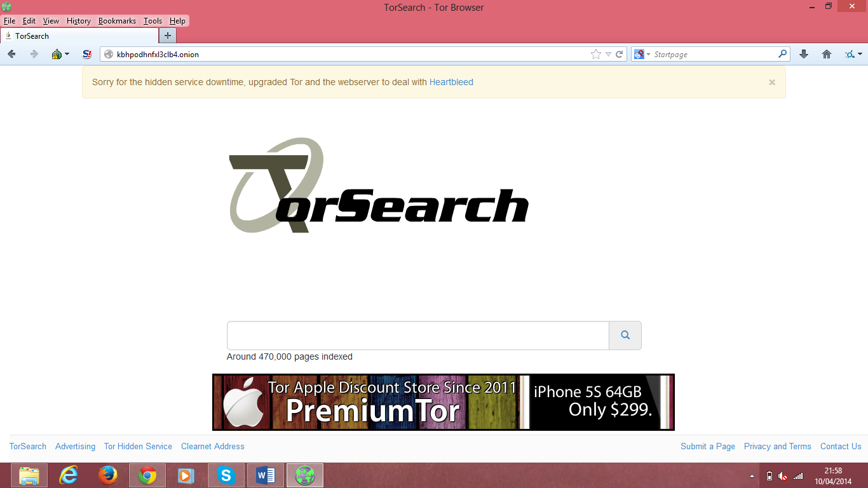Viewport: 868px width, 488px height.
Task: Navigate back with the back arrow
Action: [x=11, y=54]
